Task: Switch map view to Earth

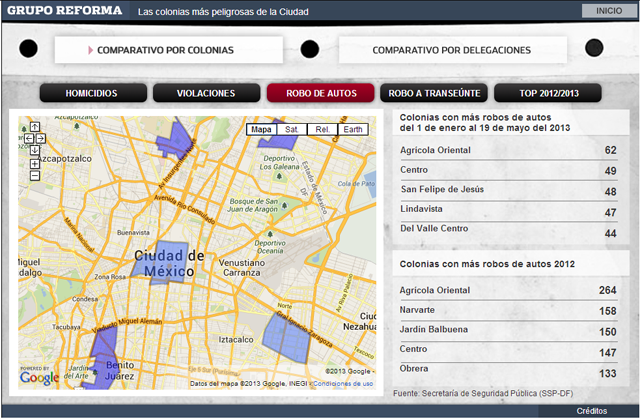Action: [353, 129]
